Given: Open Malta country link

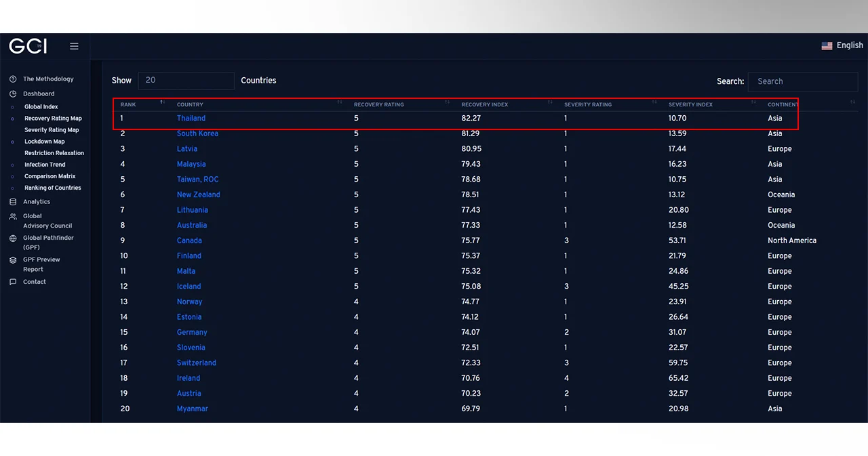Looking at the screenshot, I should pyautogui.click(x=186, y=271).
